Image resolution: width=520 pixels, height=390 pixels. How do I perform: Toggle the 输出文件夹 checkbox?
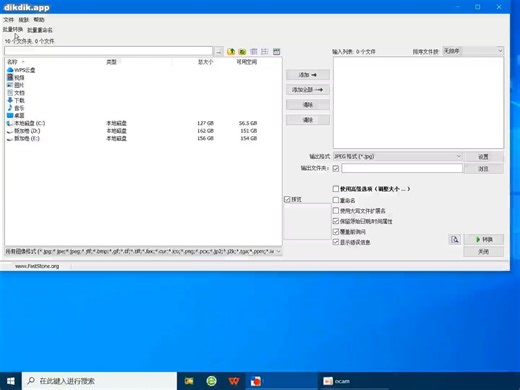[x=336, y=168]
